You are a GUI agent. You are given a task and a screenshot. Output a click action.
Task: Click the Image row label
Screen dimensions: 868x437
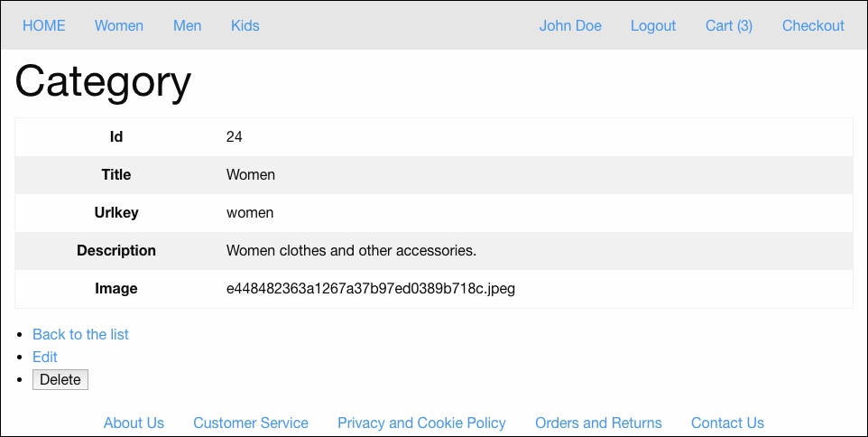click(116, 289)
